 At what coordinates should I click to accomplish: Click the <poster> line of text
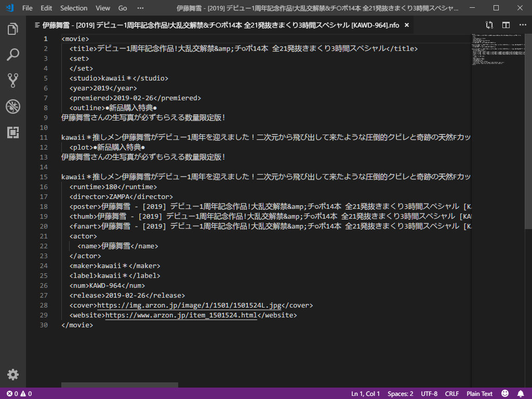coord(270,207)
